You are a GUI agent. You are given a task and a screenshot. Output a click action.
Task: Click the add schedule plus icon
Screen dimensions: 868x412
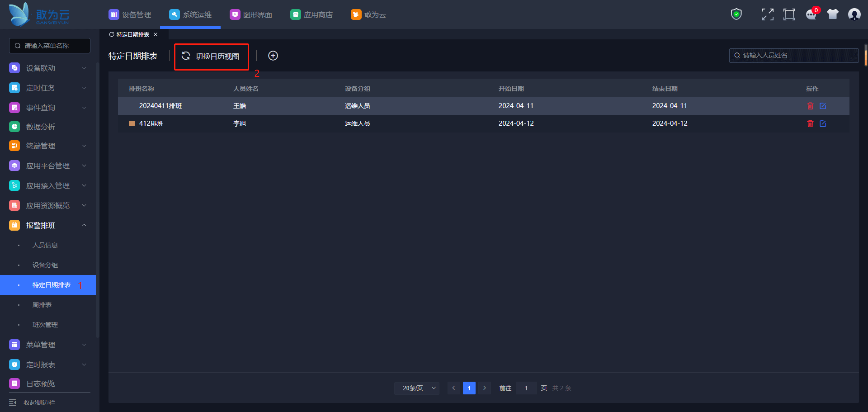(273, 56)
